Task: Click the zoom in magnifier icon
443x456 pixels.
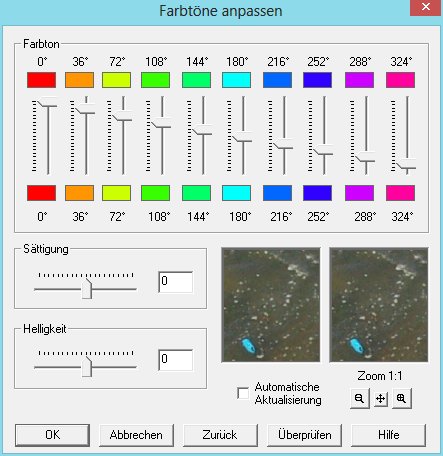Action: point(402,398)
